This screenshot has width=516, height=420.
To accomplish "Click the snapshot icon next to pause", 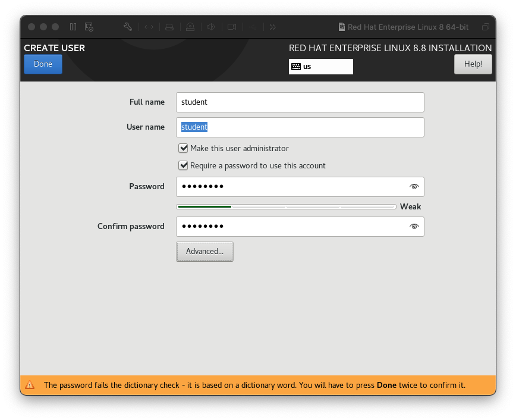I will [89, 27].
